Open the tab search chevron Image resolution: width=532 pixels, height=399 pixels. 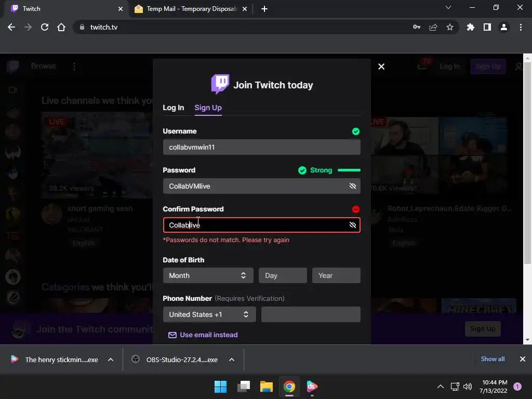coord(448,7)
